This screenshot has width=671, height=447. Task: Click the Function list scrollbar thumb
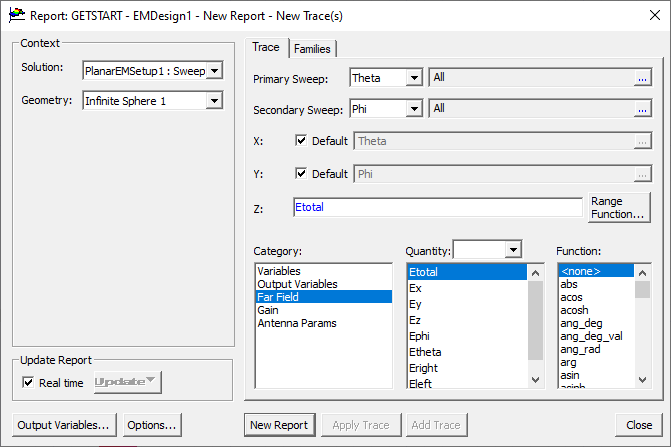click(x=642, y=289)
